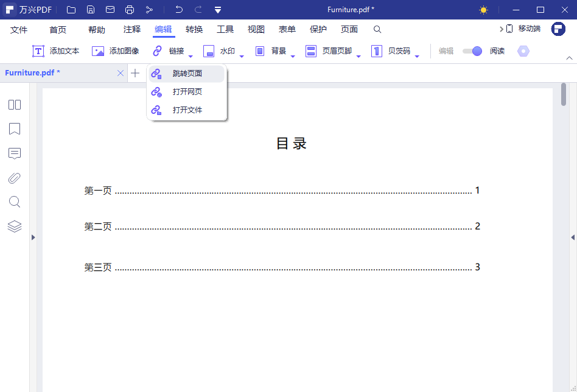Toggle between 编辑 and 阅读 mode
Screen dimensions: 577x392
click(x=472, y=51)
